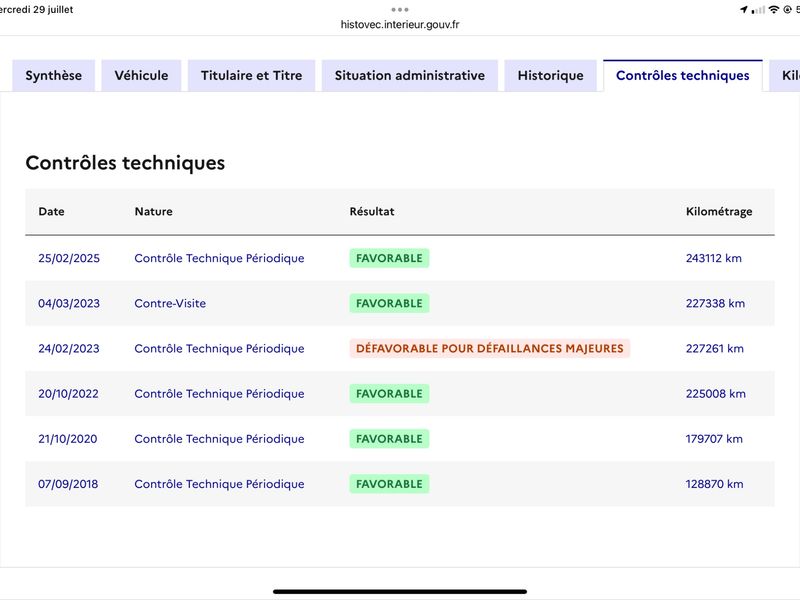
Task: Tap the three-dot multitasking icon
Action: [399, 10]
